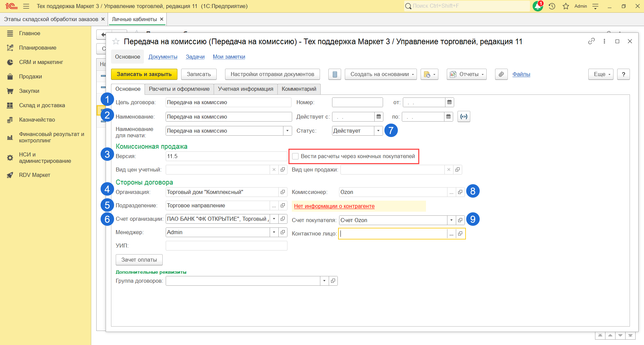Open the history clock icon
This screenshot has height=345, width=644.
point(552,6)
